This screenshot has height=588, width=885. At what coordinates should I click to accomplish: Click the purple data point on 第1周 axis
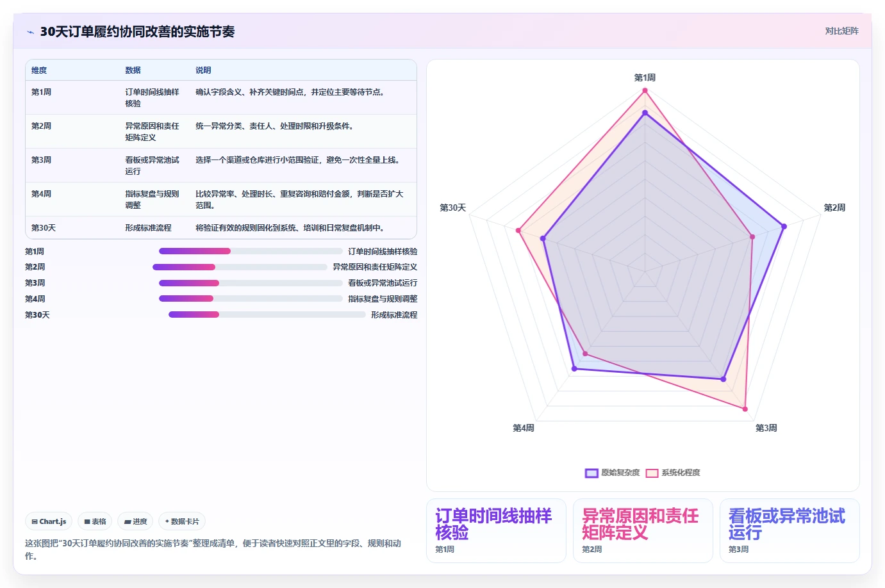click(x=645, y=113)
